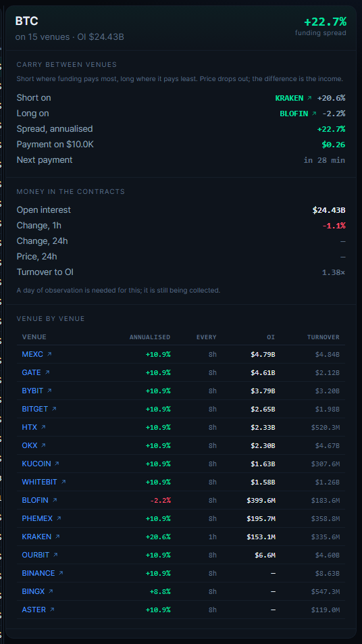Open BLOFIN link in Long on row
Image resolution: width=362 pixels, height=644 pixels.
tap(298, 114)
